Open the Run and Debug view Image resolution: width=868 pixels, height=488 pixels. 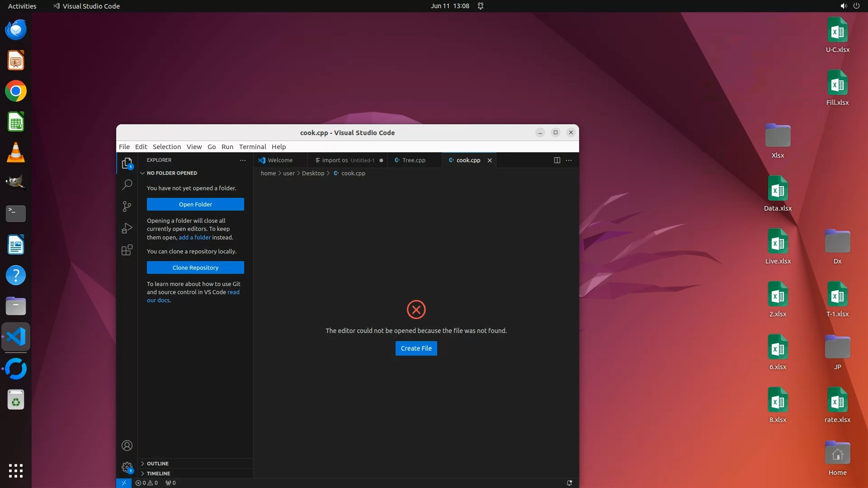pos(127,228)
